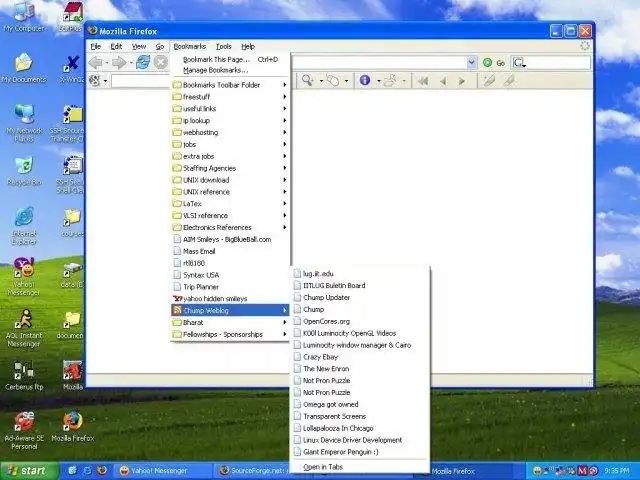Screen dimensions: 640x480
Task: Open the OpenCores.org bookmark
Action: pyautogui.click(x=360, y=321)
